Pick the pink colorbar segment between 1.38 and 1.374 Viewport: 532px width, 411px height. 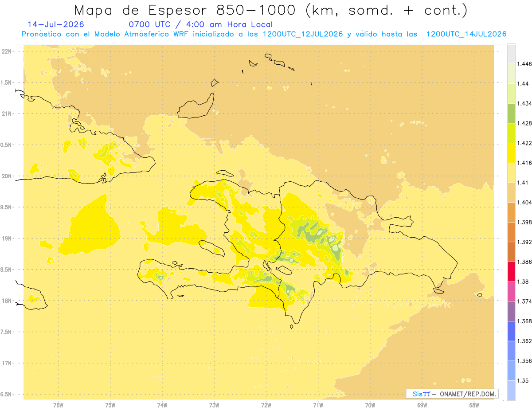[511, 291]
